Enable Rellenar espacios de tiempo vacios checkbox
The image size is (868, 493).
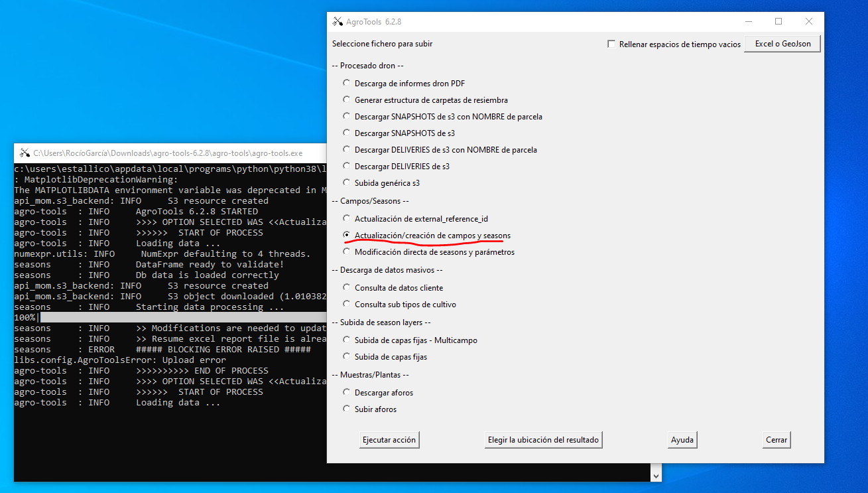coord(611,44)
